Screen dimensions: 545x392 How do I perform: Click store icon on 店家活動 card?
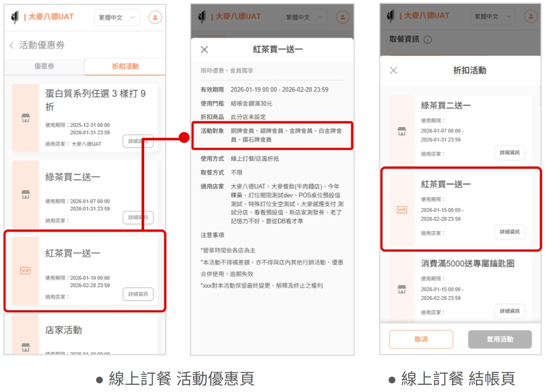click(x=26, y=347)
